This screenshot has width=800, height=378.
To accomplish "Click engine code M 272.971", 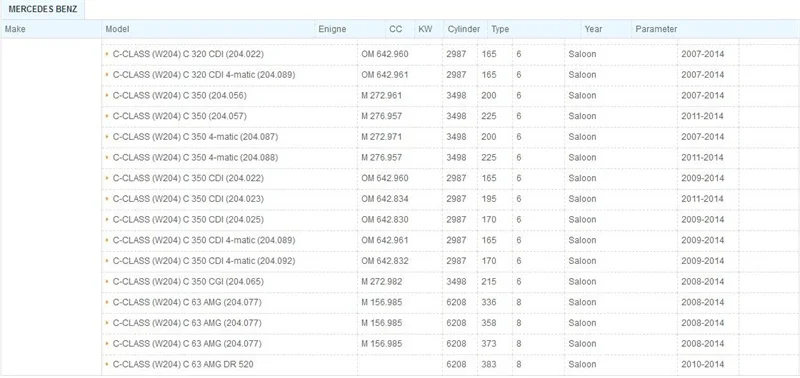I will 382,137.
